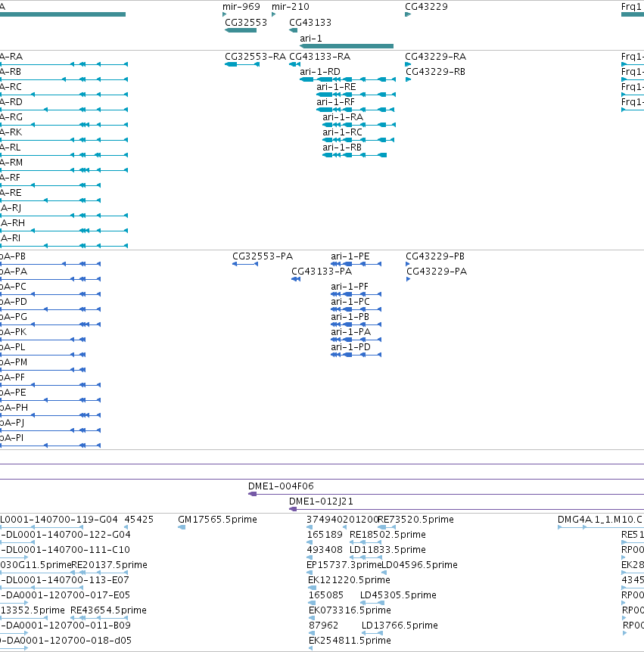Screen dimensions: 644x652
Task: Click the CG43229-PB protein label
Action: tap(435, 256)
